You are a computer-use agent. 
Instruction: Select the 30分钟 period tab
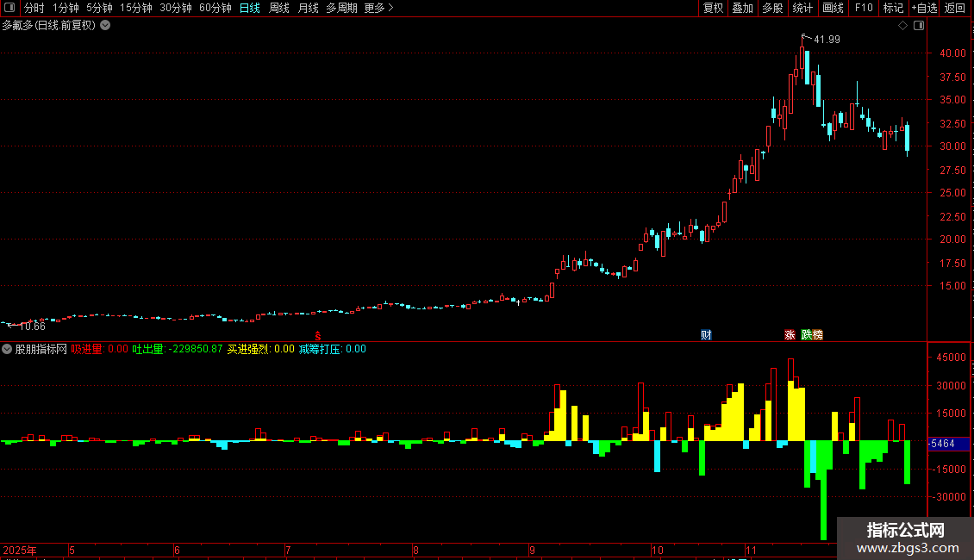click(x=176, y=8)
